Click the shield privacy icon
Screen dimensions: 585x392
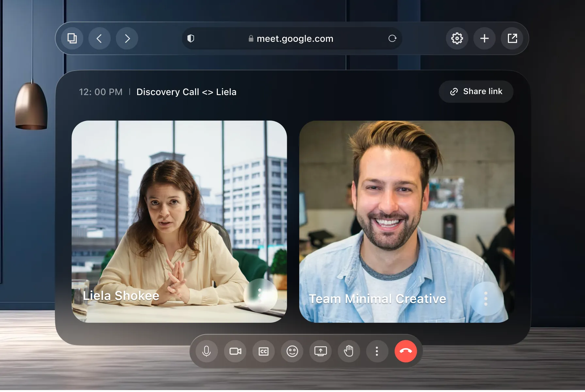pos(191,38)
